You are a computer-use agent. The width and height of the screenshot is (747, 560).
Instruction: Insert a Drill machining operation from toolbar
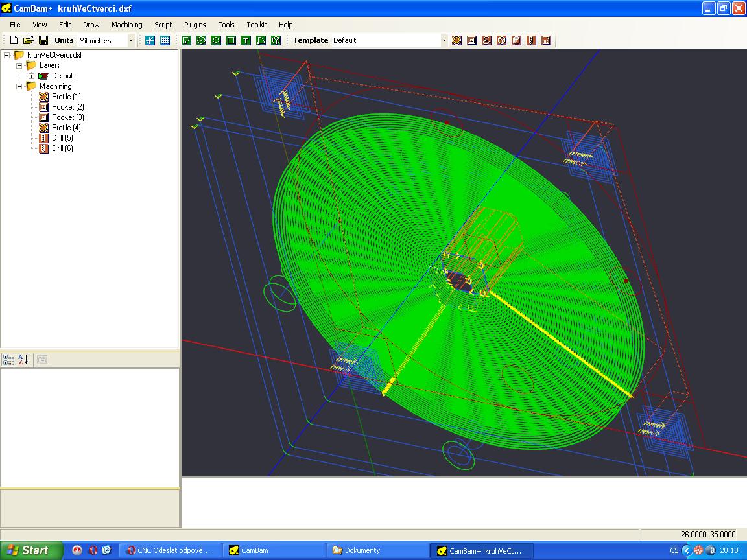531,40
